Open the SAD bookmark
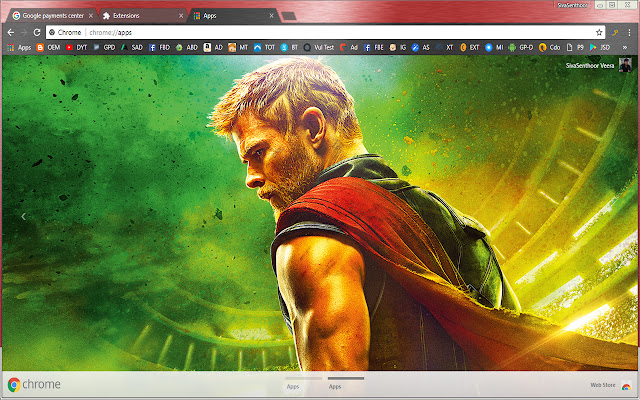This screenshot has height=400, width=640. tap(132, 47)
